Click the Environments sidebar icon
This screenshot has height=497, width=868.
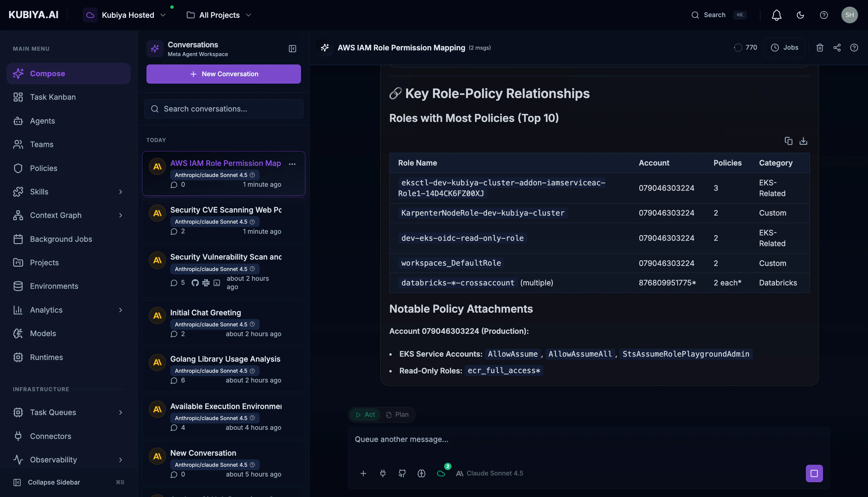[18, 286]
